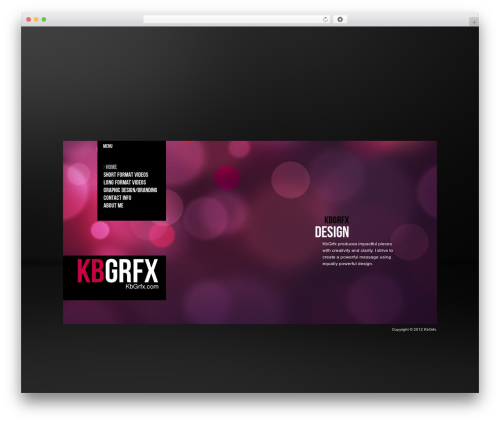Open the Contact Info page
The image size is (500, 423).
tap(117, 198)
